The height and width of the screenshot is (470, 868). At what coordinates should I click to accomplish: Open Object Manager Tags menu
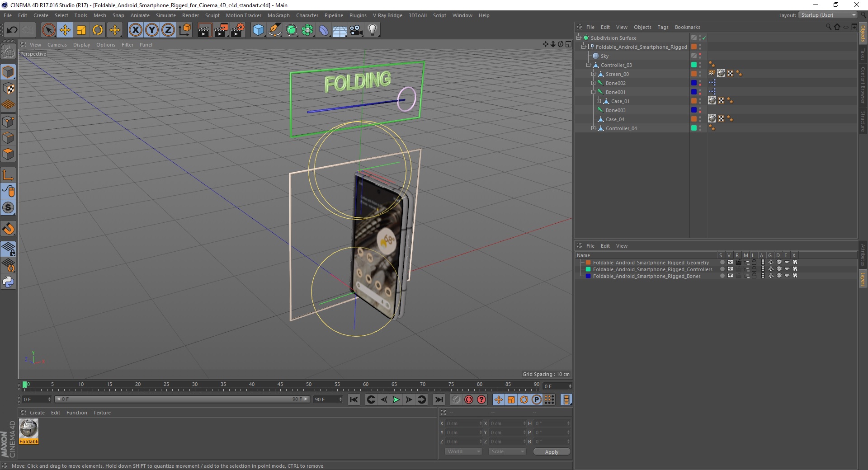(x=663, y=27)
